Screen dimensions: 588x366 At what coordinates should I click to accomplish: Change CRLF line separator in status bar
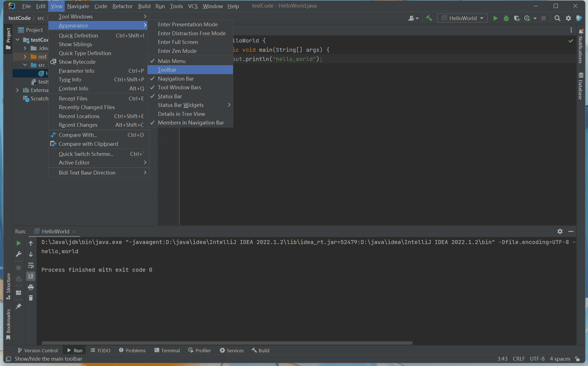519,359
